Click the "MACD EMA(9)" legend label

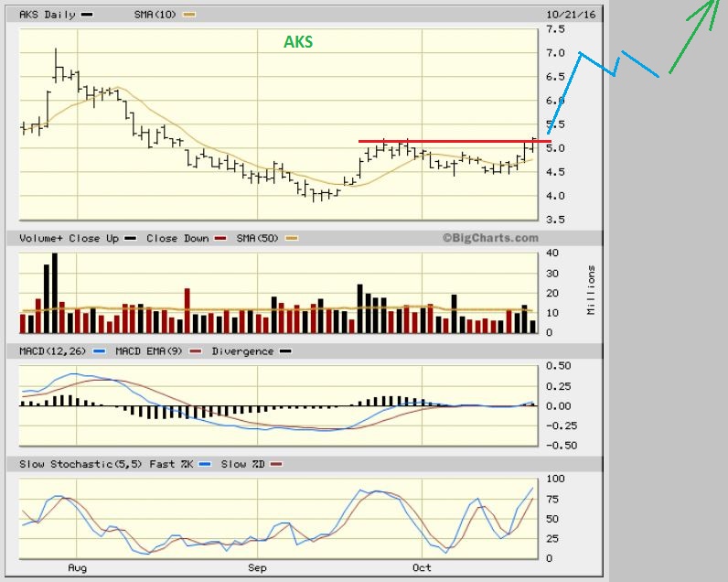tap(148, 351)
